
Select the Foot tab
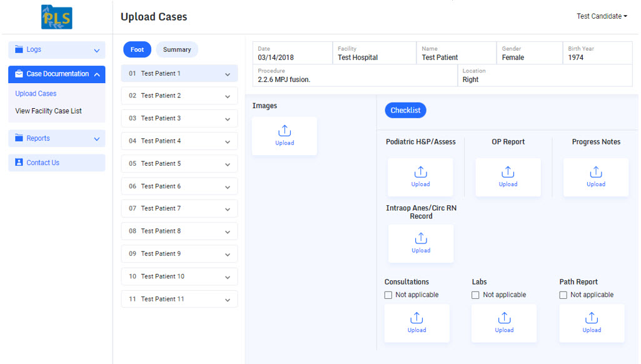[x=137, y=49]
